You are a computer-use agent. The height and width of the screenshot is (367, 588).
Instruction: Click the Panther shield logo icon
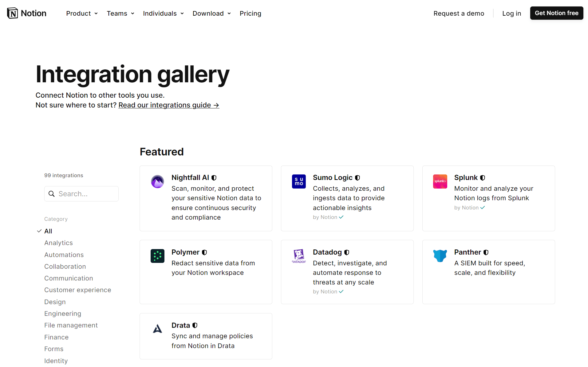[x=440, y=256]
